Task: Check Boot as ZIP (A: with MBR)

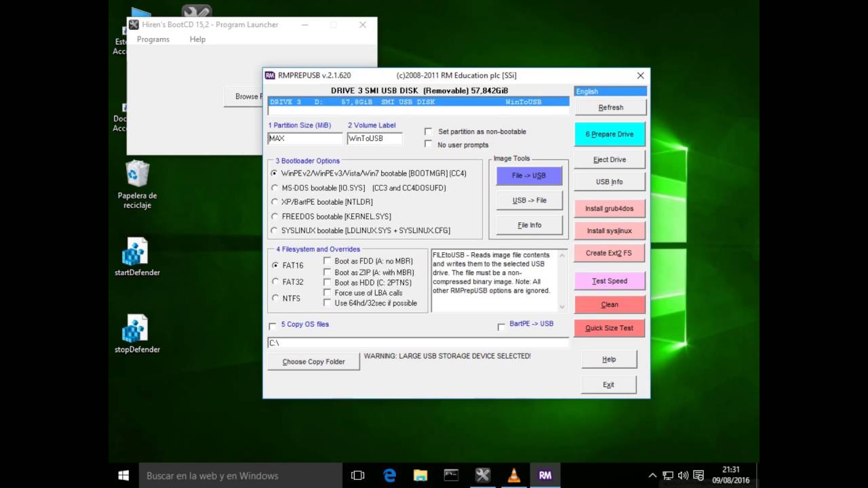Action: [x=328, y=272]
